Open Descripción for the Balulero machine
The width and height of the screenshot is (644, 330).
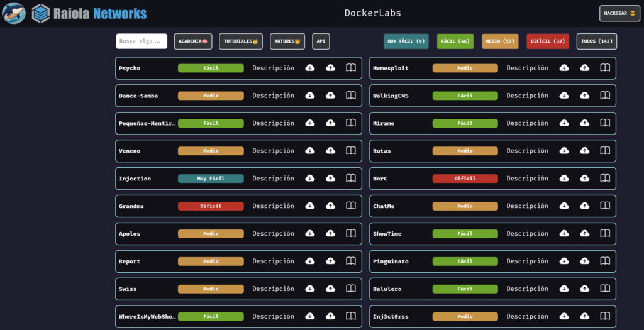tap(528, 289)
